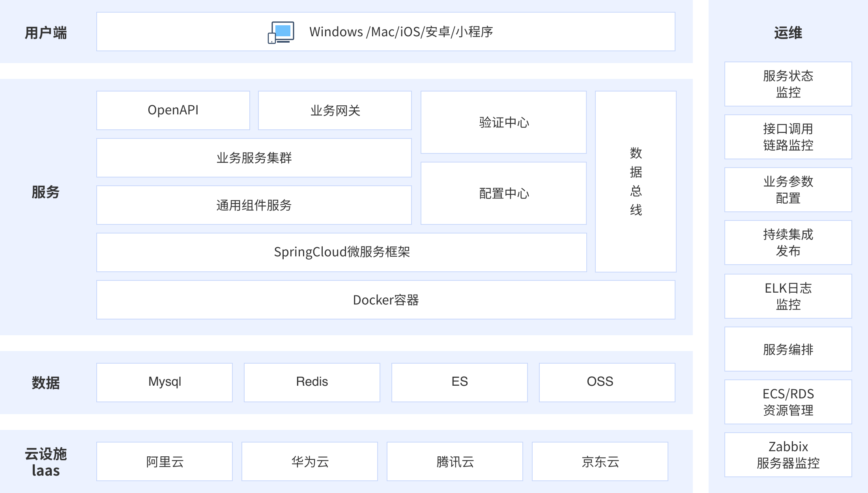Click the Zabbix服务器监控 box
This screenshot has width=868, height=493.
pos(788,455)
